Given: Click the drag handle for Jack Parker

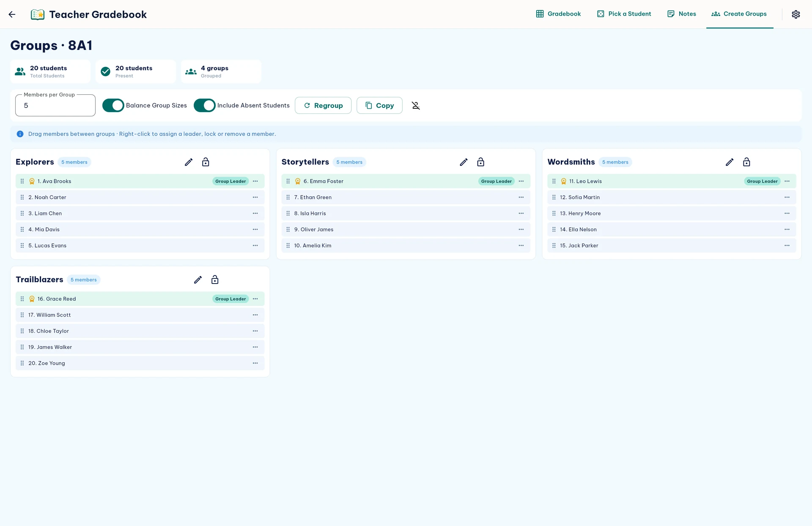Looking at the screenshot, I should point(554,245).
